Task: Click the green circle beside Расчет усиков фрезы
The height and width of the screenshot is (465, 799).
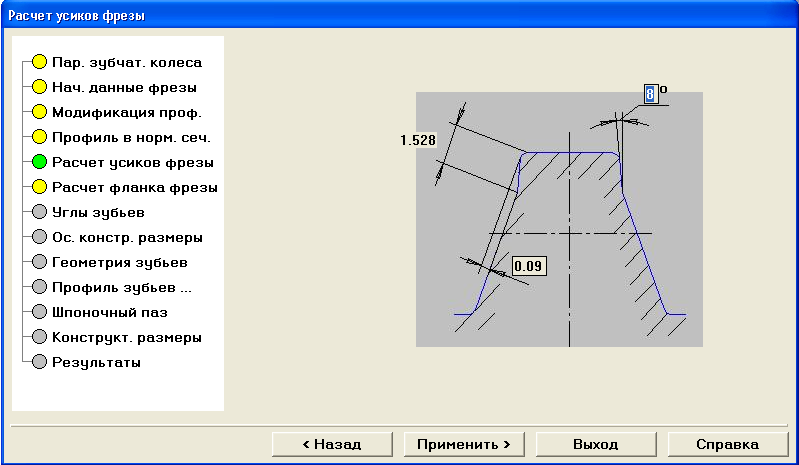Action: [39, 162]
